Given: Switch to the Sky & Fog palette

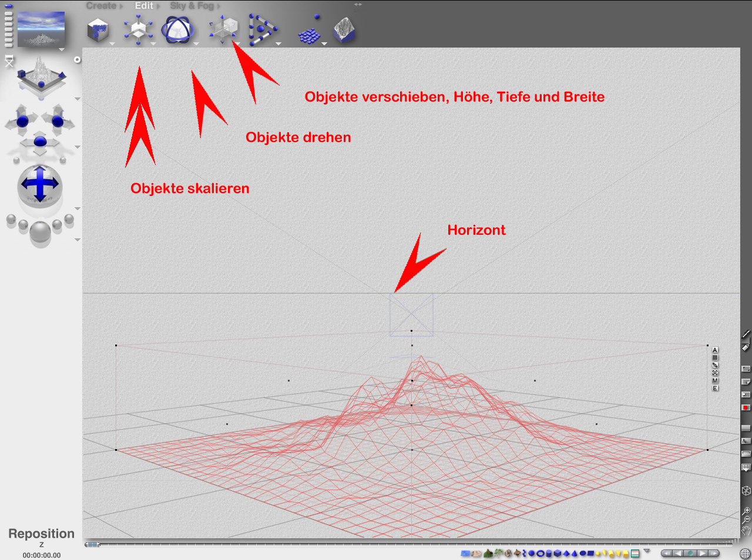Looking at the screenshot, I should 195,6.
